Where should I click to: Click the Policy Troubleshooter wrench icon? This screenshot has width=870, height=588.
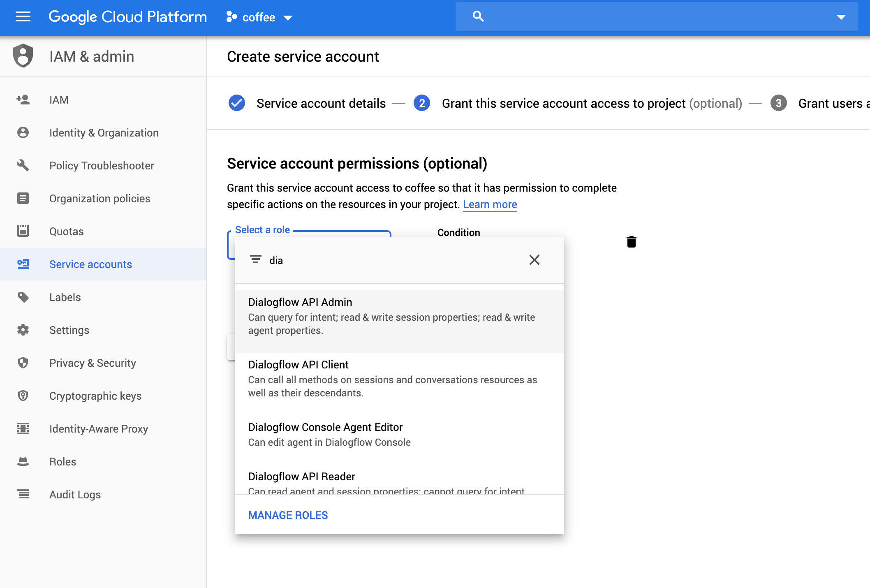point(23,165)
